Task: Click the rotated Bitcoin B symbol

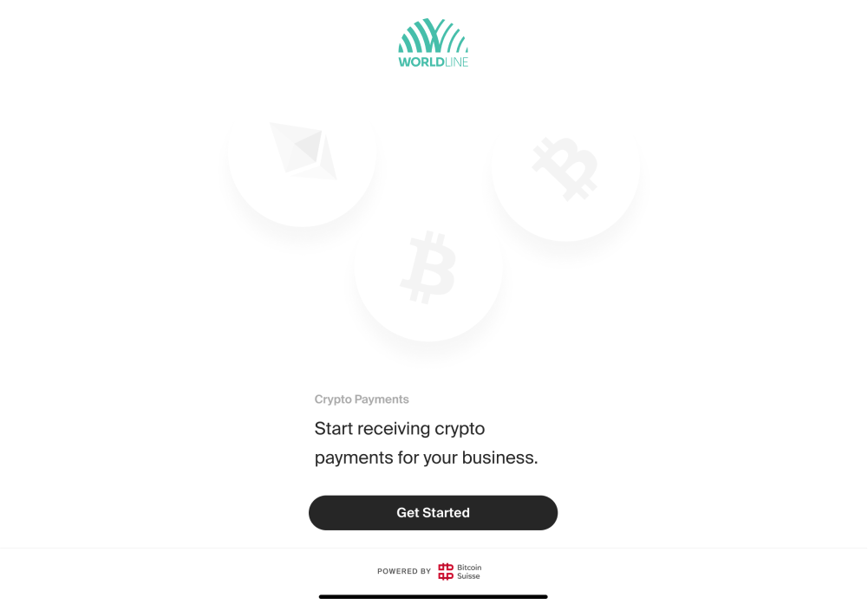Action: click(565, 169)
